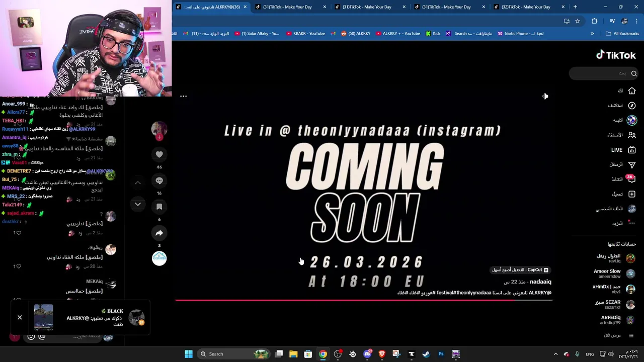The width and height of the screenshot is (644, 362).
Task: Open Activity notifications with 36 badge
Action: [631, 179]
